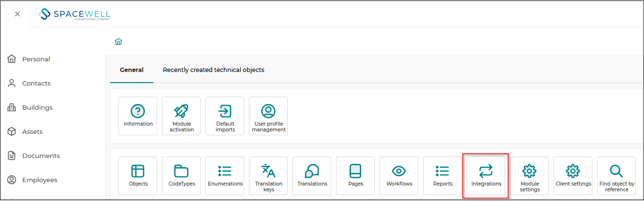Switch to the General tab
Image resolution: width=644 pixels, height=201 pixels.
(132, 70)
